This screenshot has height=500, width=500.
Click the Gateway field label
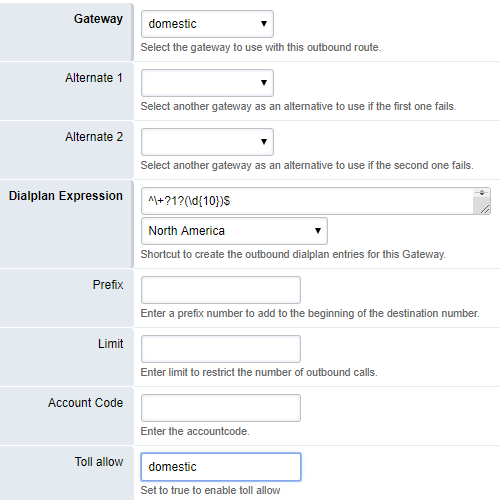pos(98,19)
